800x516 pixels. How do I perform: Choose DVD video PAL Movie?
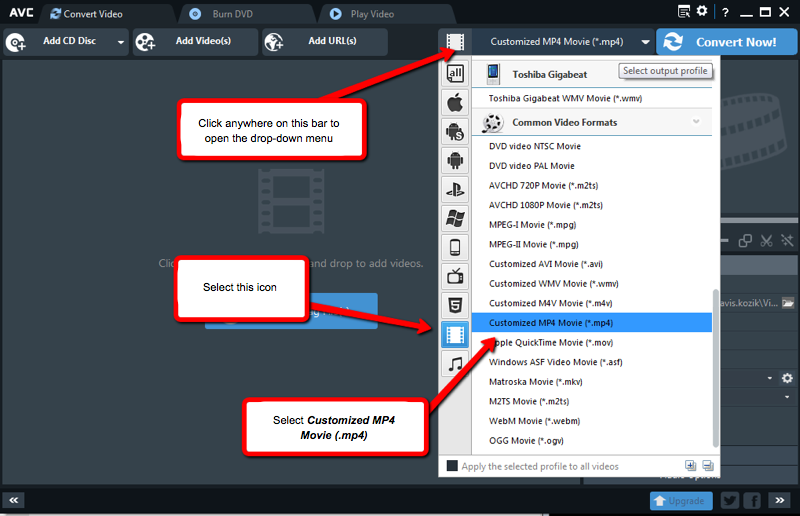(x=592, y=166)
